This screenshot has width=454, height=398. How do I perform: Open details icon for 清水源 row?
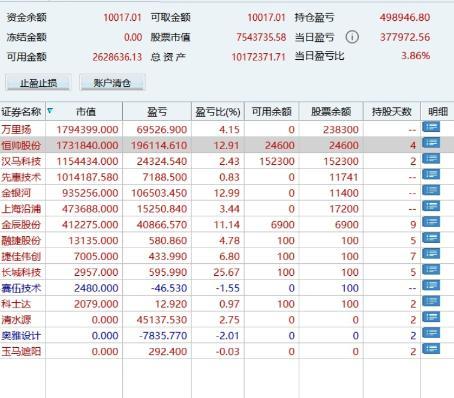[431, 317]
